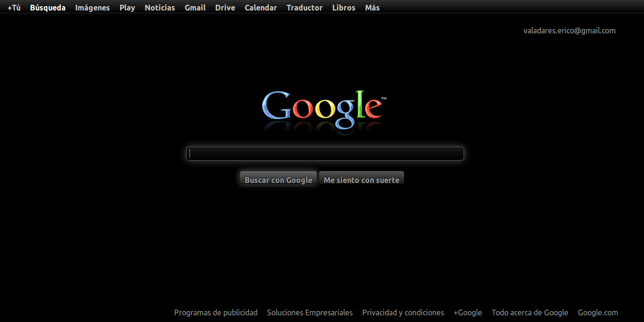Viewport: 644px width, 322px height.
Task: Click the valadares.erico@gmail.com account link
Action: pos(569,30)
